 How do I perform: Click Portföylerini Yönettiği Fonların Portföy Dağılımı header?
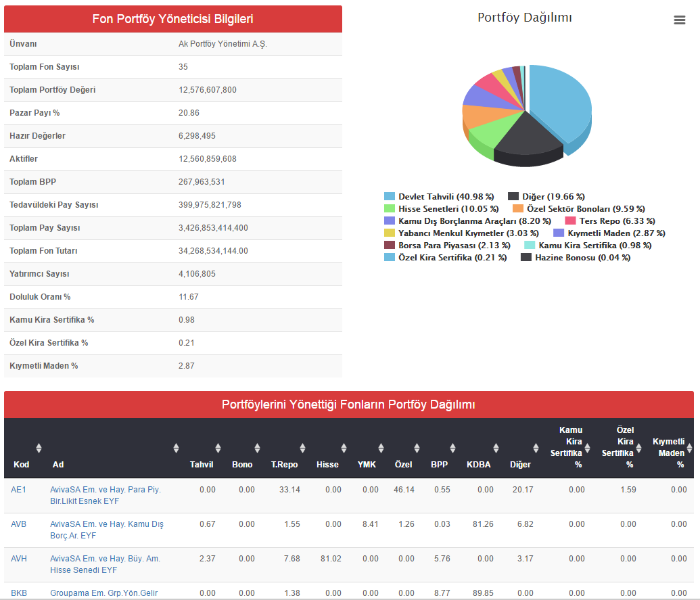click(349, 405)
